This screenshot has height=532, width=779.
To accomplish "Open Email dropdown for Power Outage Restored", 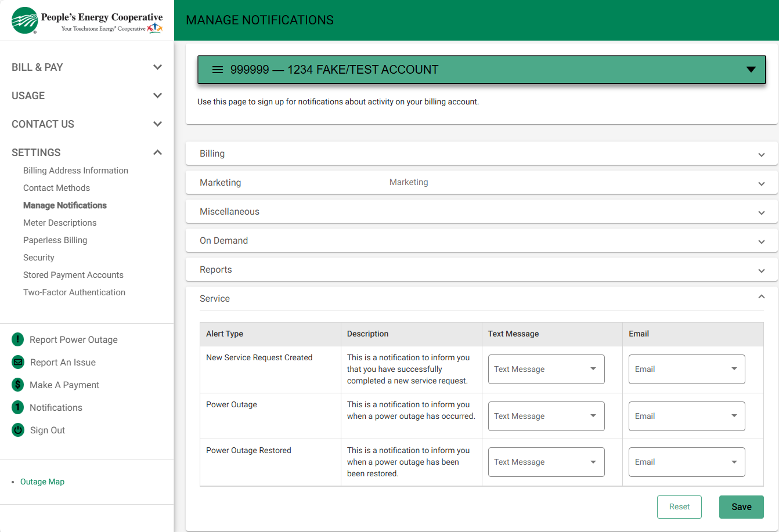I will pyautogui.click(x=687, y=462).
